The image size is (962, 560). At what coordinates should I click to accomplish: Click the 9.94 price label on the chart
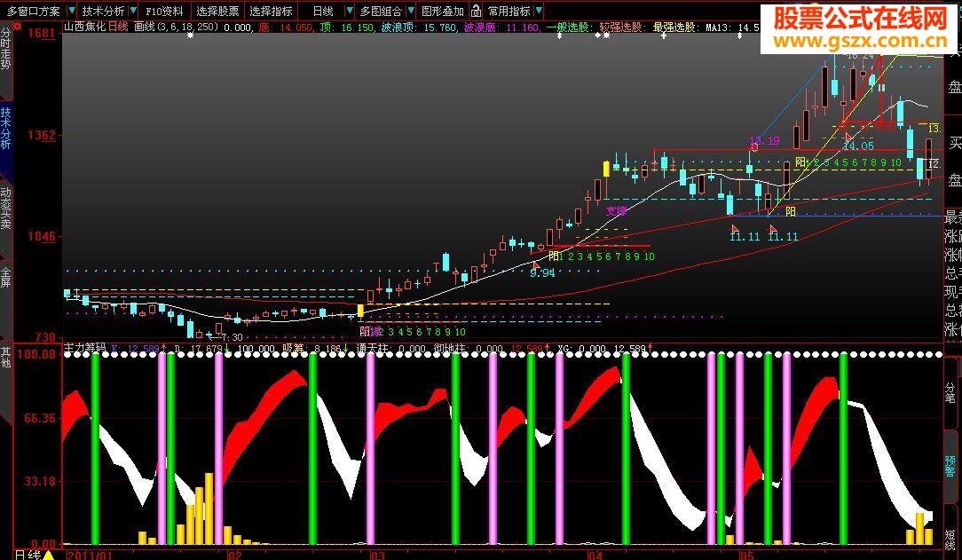coord(542,273)
